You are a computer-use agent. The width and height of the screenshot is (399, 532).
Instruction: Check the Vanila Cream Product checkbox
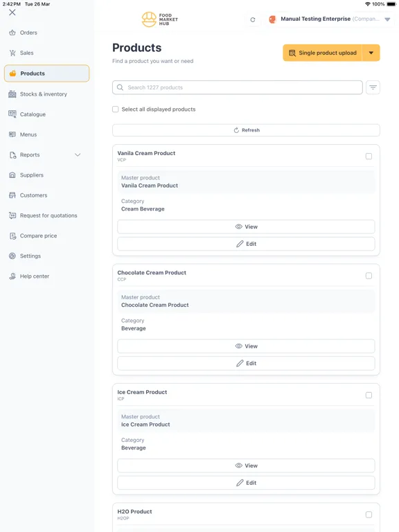[369, 157]
